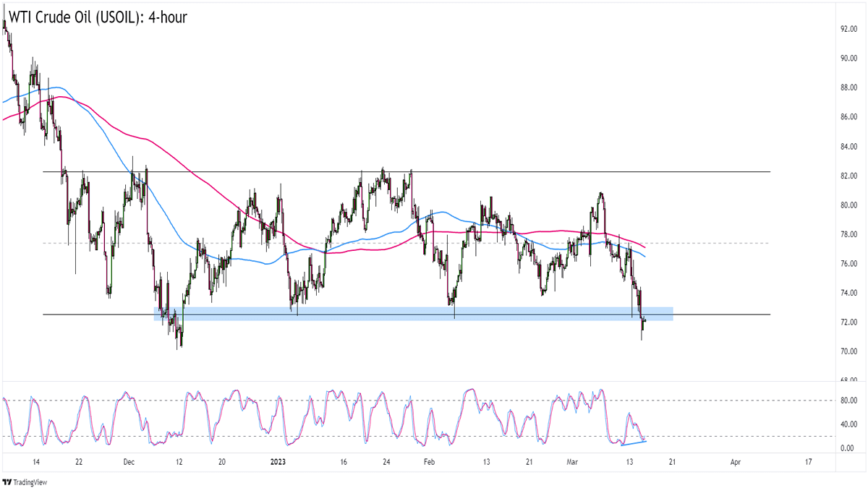
Task: Click the 78.00 price axis label
Action: [x=848, y=234]
